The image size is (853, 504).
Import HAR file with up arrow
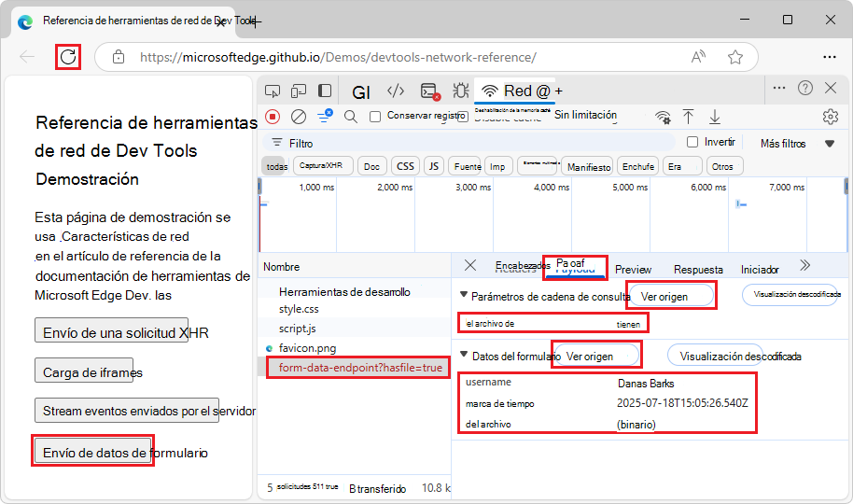tap(688, 117)
